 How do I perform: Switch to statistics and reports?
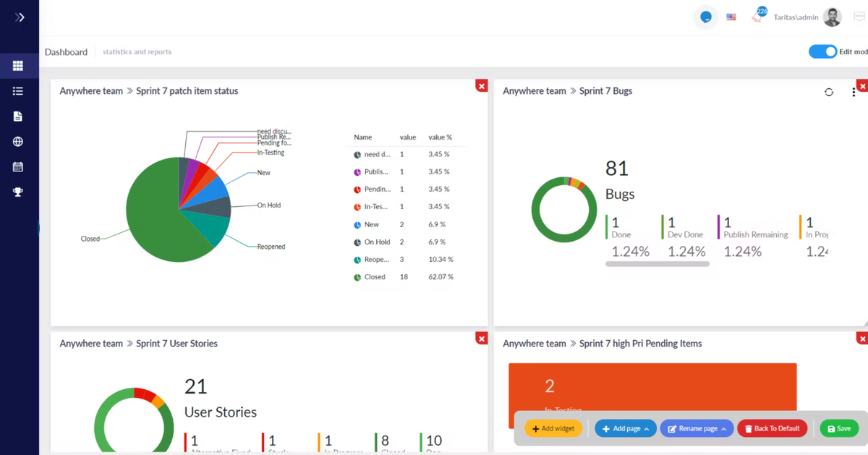tap(137, 51)
